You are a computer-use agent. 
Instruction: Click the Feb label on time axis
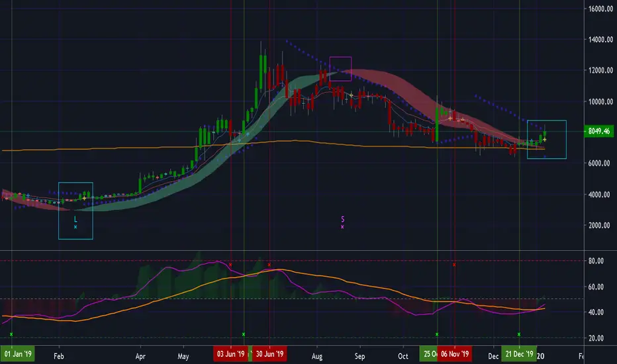click(59, 356)
